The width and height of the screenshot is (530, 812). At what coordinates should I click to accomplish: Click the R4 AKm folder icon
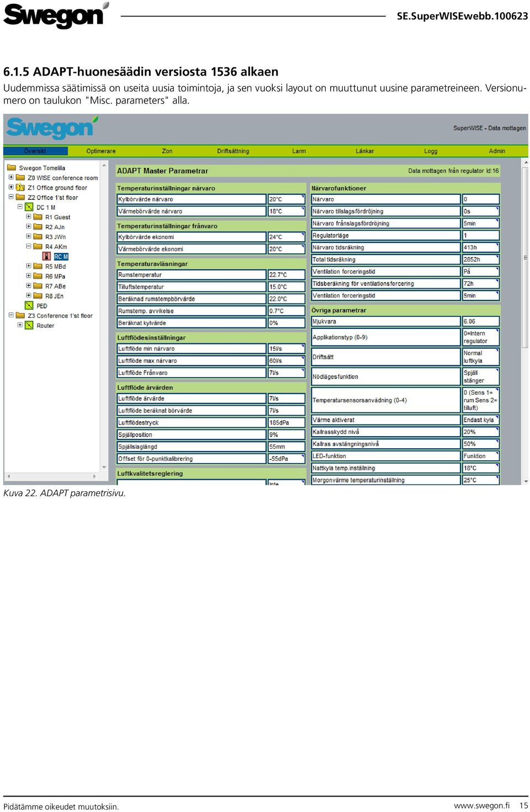pos(38,247)
